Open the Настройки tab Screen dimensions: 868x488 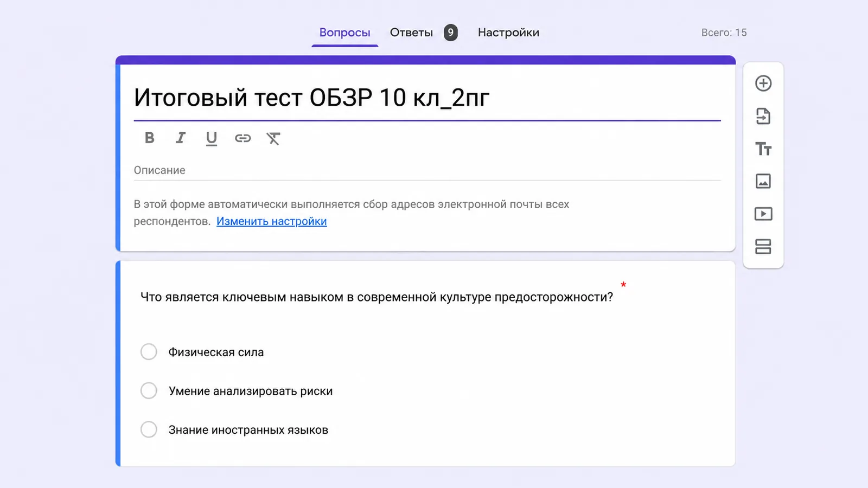[x=508, y=33]
